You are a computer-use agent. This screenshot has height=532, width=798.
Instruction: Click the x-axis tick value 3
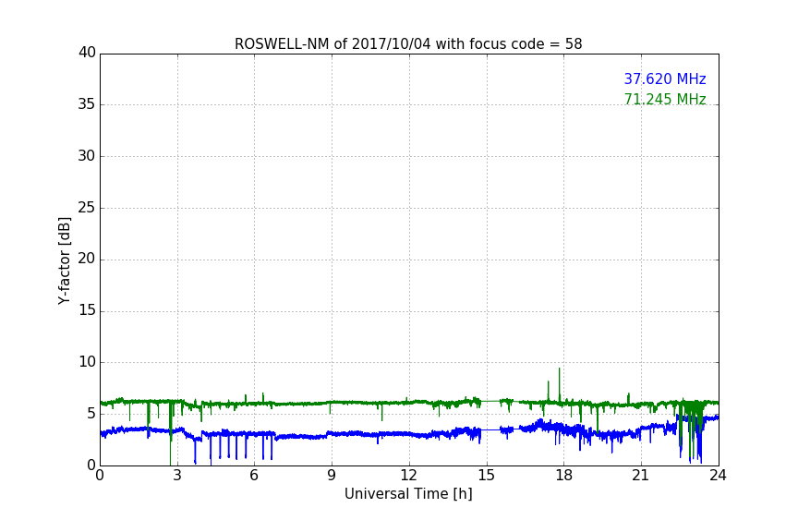click(x=177, y=476)
